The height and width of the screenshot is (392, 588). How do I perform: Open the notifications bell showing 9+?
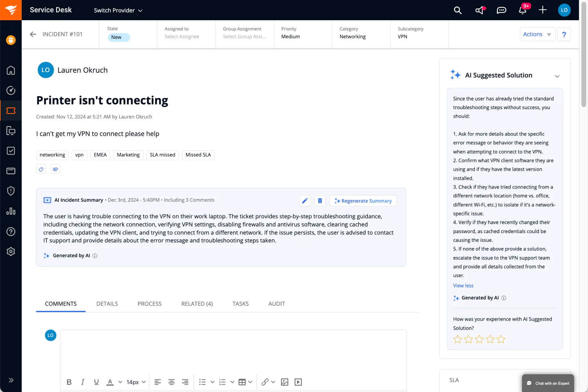pos(523,10)
